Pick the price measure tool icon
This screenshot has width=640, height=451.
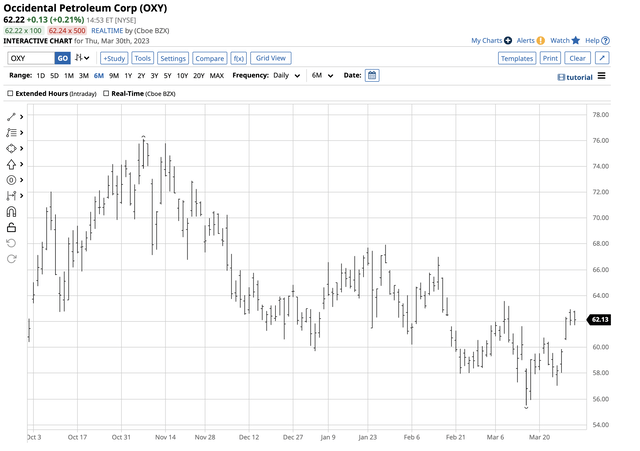coord(11,196)
